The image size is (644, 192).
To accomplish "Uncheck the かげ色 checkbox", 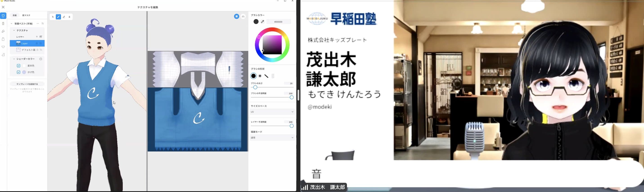I will point(18,72).
